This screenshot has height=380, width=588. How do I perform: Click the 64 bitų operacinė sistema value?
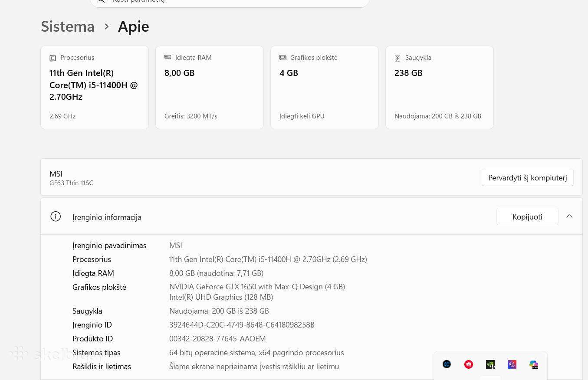pyautogui.click(x=256, y=352)
